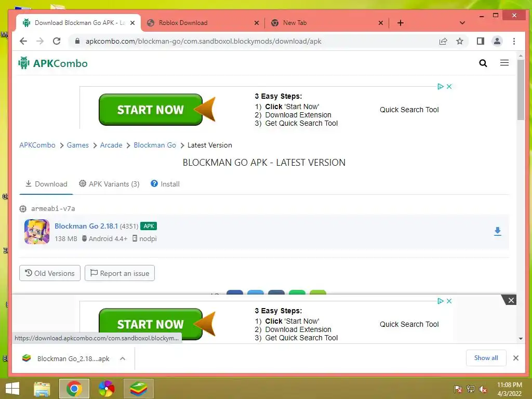Click Action Center flag tray icon
This screenshot has height=399, width=532.
pos(458,389)
